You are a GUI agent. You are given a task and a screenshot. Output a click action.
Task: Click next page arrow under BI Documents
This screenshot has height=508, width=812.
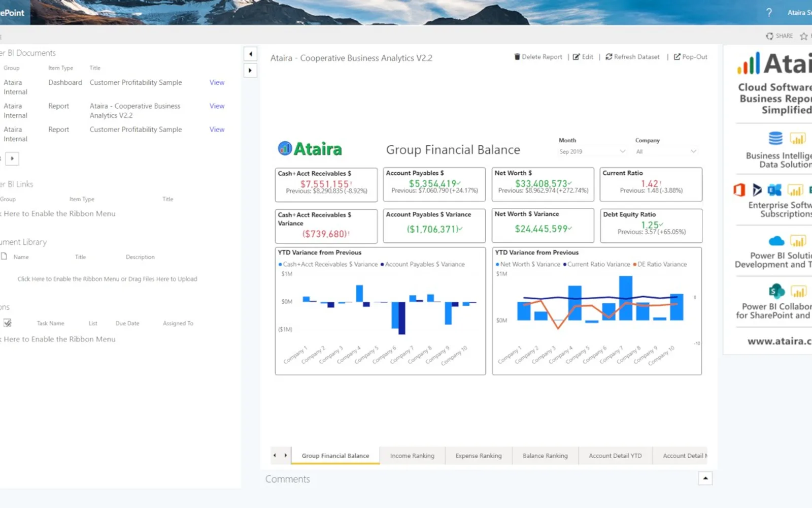pos(12,158)
